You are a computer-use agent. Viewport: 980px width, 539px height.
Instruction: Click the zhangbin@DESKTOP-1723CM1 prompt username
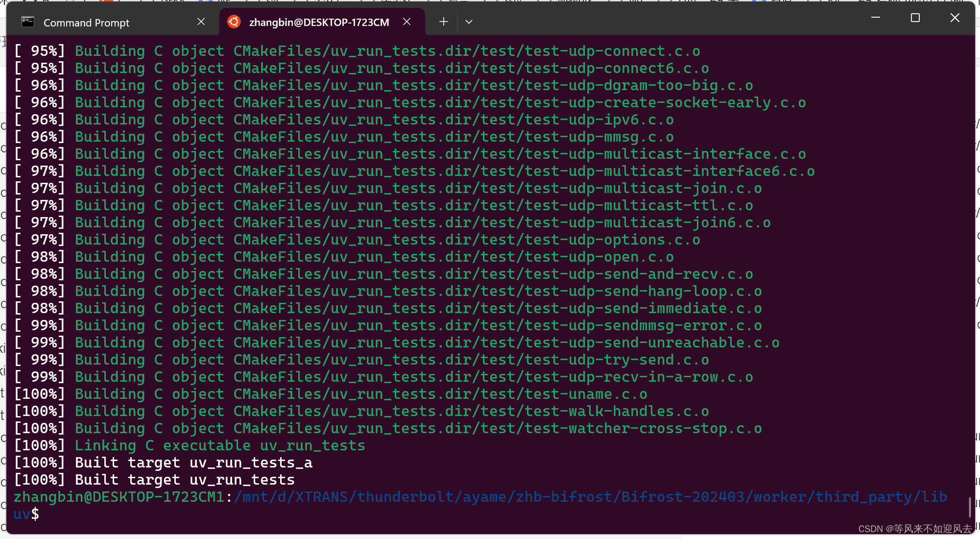(x=119, y=497)
